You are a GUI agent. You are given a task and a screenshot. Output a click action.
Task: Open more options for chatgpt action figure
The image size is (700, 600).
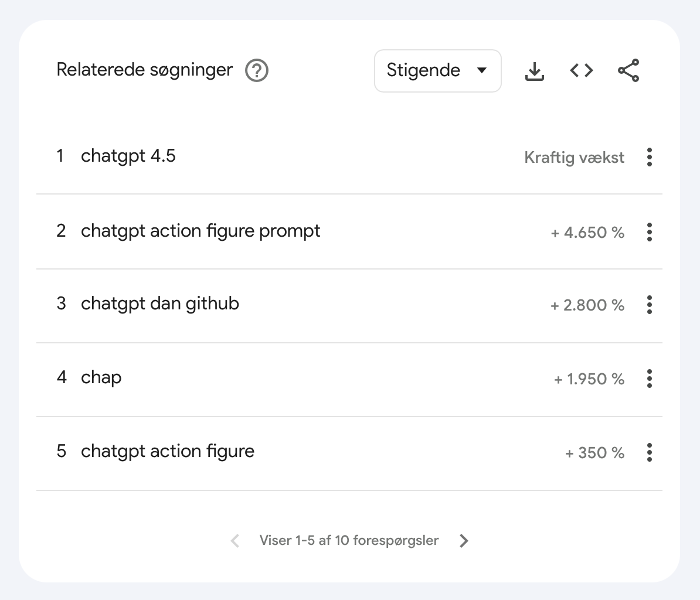pyautogui.click(x=649, y=452)
